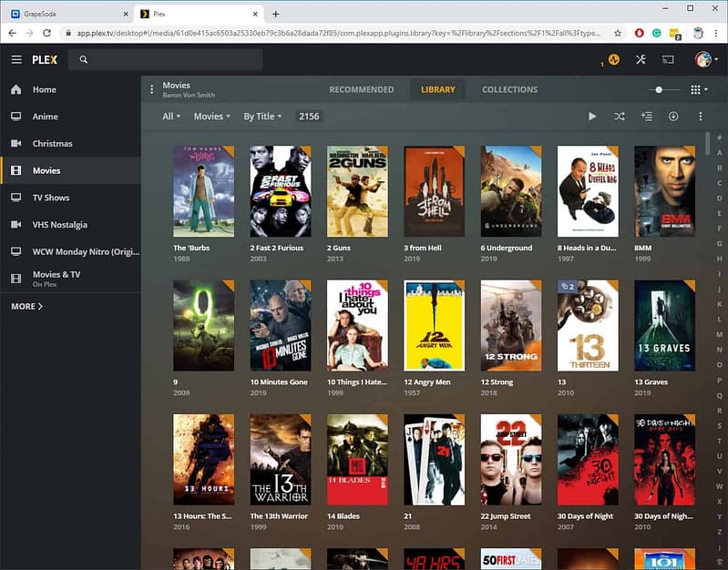This screenshot has width=728, height=570.
Task: Expand the All filter dropdown
Action: pyautogui.click(x=171, y=117)
